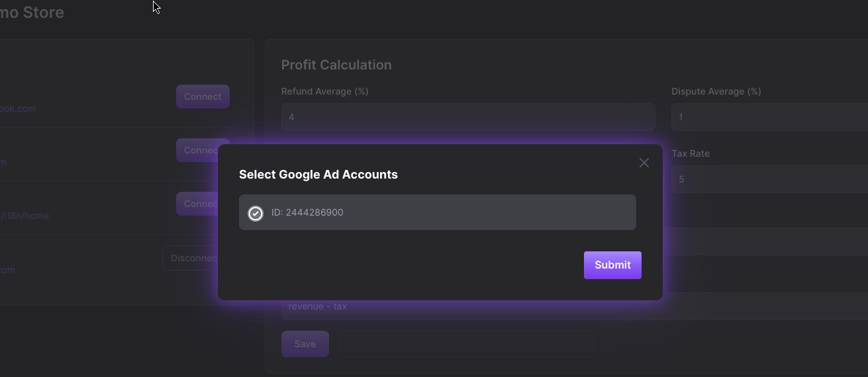Click the revenue - tax formula field

click(x=575, y=307)
